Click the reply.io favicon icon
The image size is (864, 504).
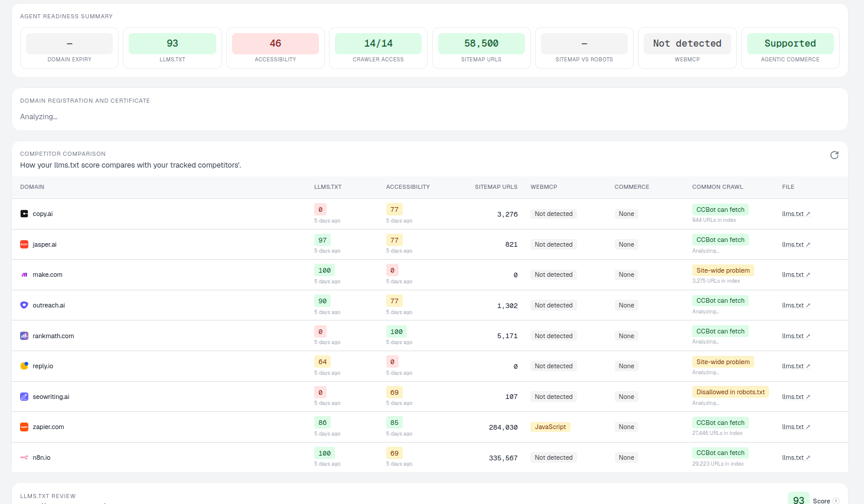24,366
